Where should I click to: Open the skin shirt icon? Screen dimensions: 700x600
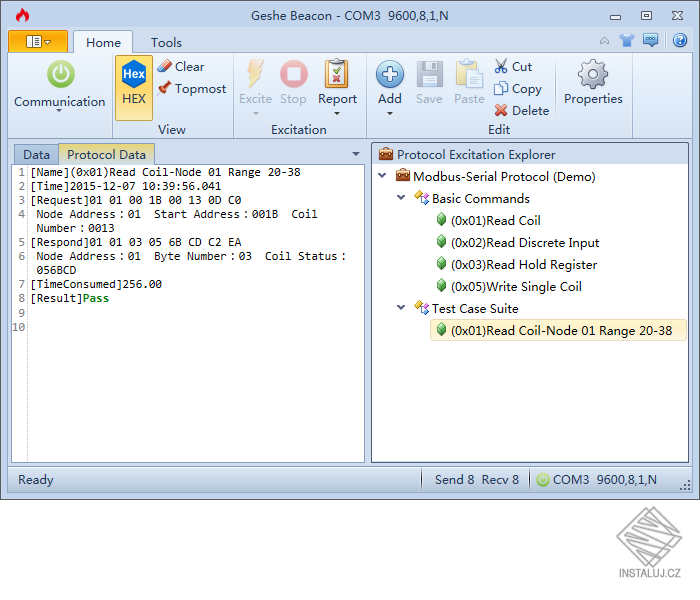coord(627,41)
